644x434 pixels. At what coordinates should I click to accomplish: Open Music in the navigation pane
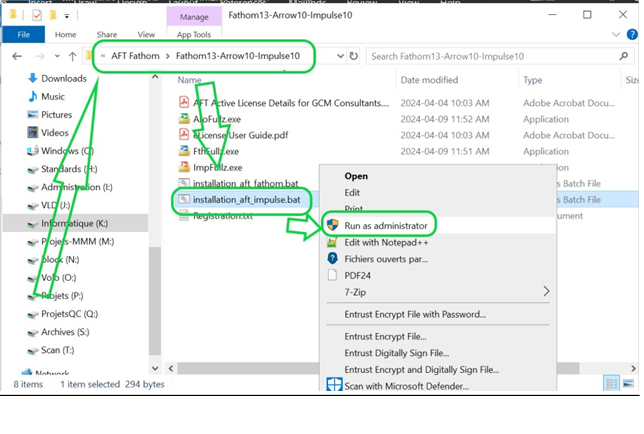46,96
